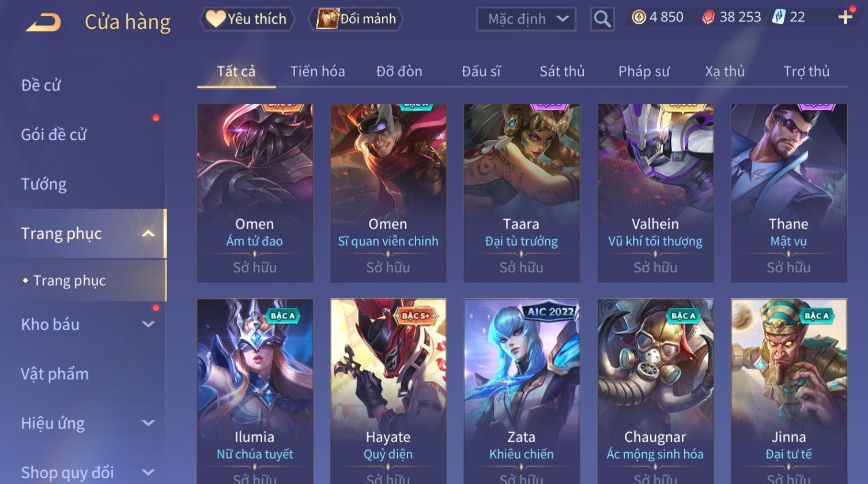Click the red ruby currency icon
The image size is (868, 484).
708,17
